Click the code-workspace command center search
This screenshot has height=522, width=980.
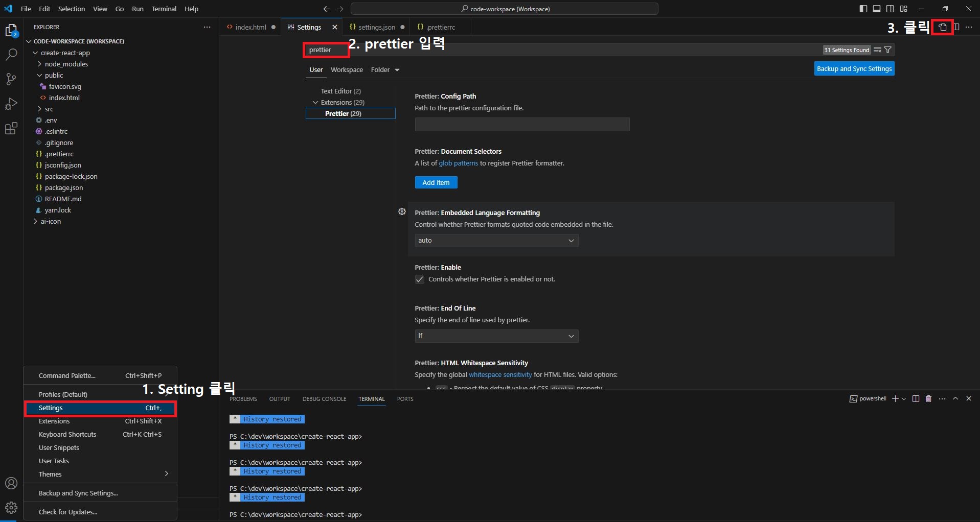(x=505, y=9)
